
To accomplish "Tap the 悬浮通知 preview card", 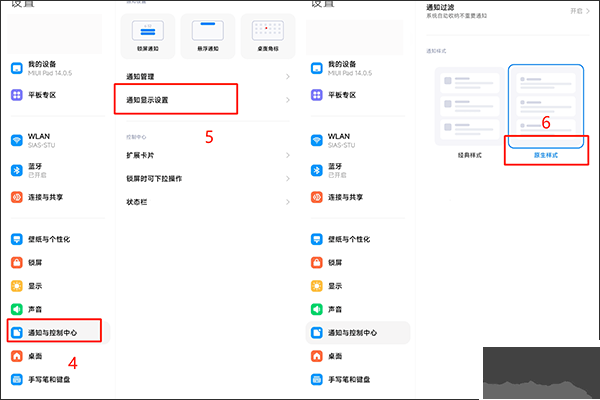I will coord(206,36).
